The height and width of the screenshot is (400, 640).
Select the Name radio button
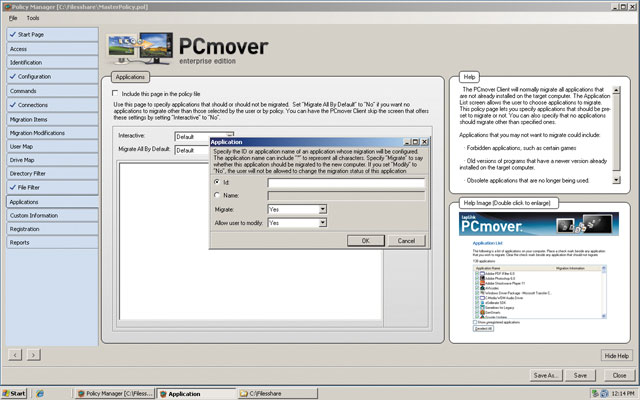217,196
